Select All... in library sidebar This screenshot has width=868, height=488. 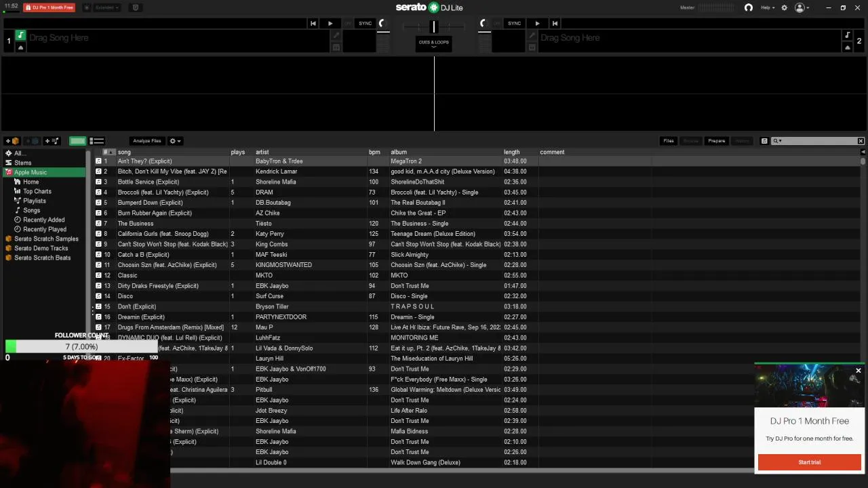click(45, 153)
